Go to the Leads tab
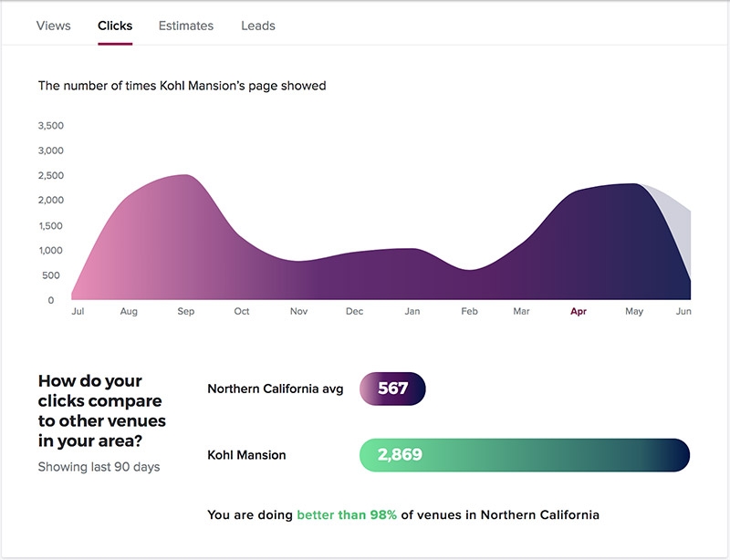The image size is (730, 560). pyautogui.click(x=258, y=26)
